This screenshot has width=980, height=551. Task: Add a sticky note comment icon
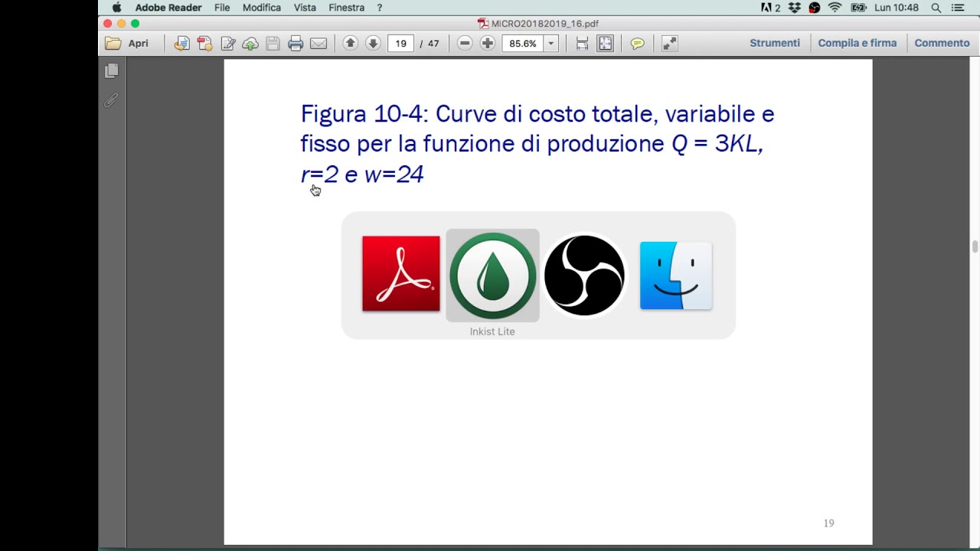pos(637,44)
